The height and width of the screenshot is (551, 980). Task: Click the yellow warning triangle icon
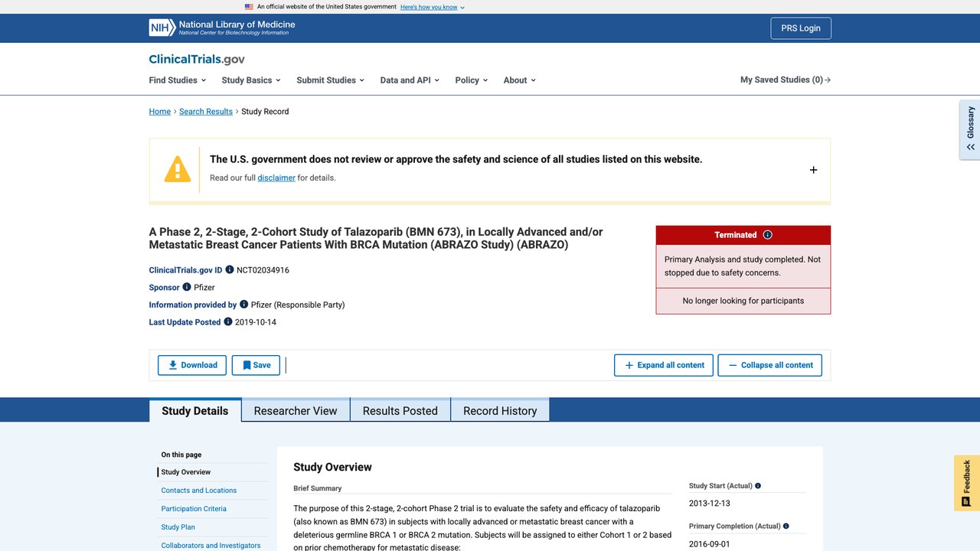click(x=178, y=169)
